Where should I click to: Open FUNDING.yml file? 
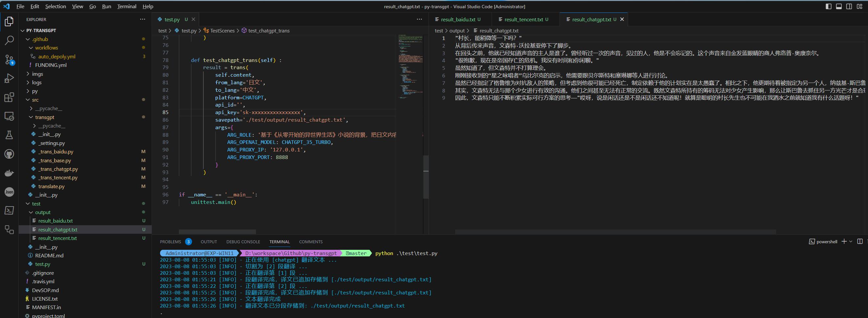pos(51,65)
